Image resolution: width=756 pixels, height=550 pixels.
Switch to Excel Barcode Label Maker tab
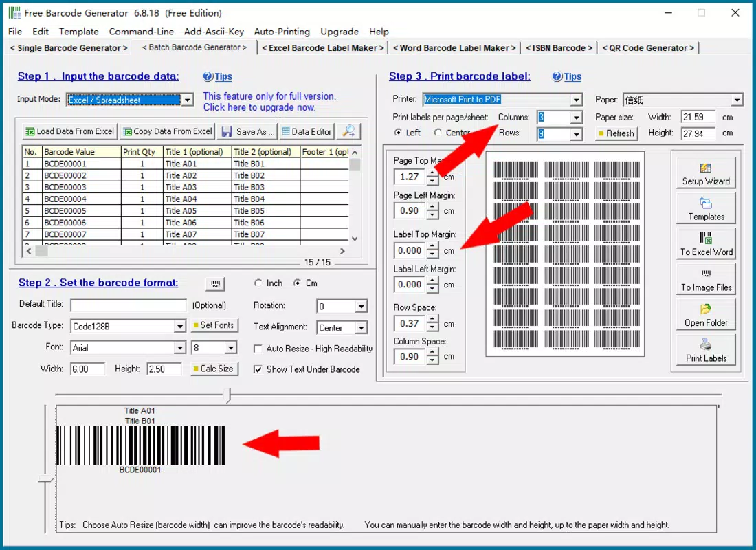[x=322, y=47]
